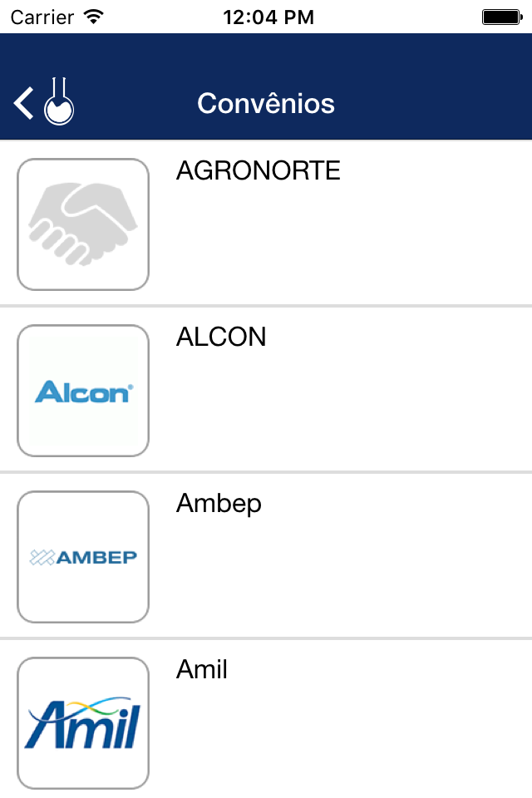This screenshot has height=798, width=532.
Task: Choose the Amil logo image
Action: click(83, 723)
